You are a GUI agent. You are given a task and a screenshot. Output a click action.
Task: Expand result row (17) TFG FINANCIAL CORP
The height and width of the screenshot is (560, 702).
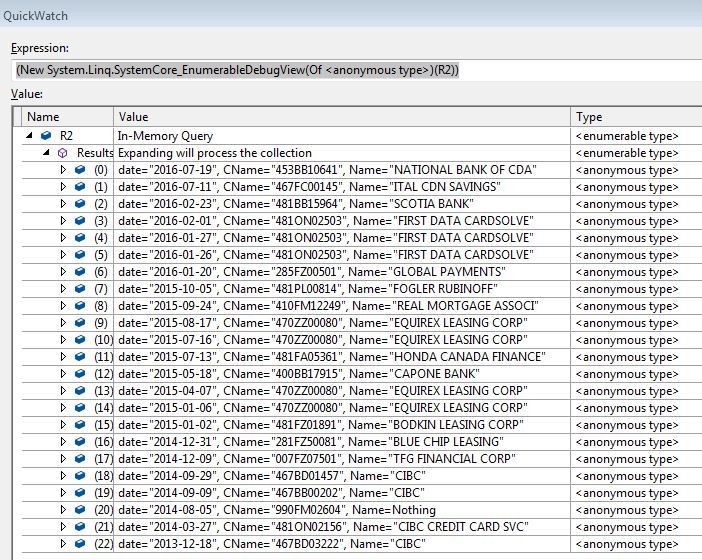(63, 458)
